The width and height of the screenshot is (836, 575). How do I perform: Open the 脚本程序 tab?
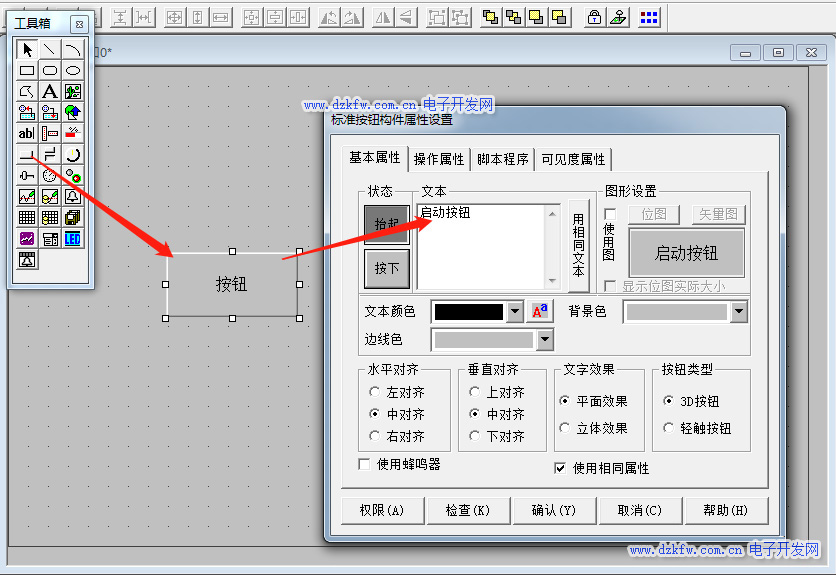click(x=502, y=159)
